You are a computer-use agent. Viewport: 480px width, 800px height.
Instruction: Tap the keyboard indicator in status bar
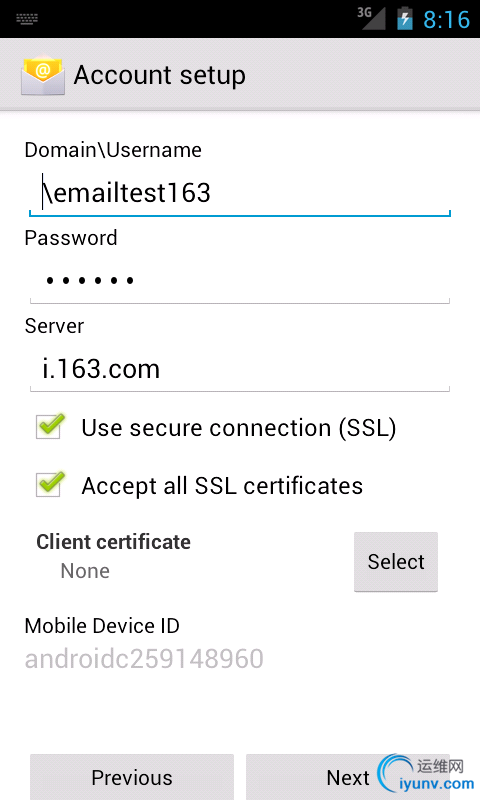pos(27,19)
